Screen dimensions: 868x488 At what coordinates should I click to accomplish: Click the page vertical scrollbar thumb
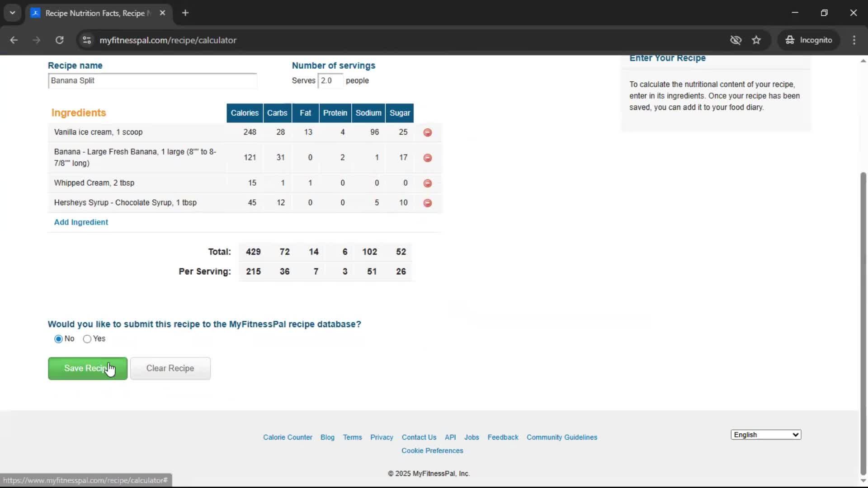click(x=863, y=323)
